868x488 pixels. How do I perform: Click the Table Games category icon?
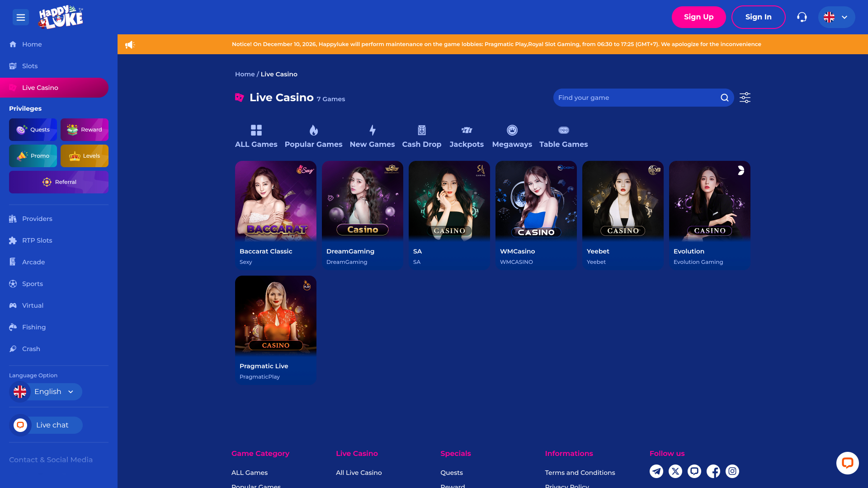point(563,130)
